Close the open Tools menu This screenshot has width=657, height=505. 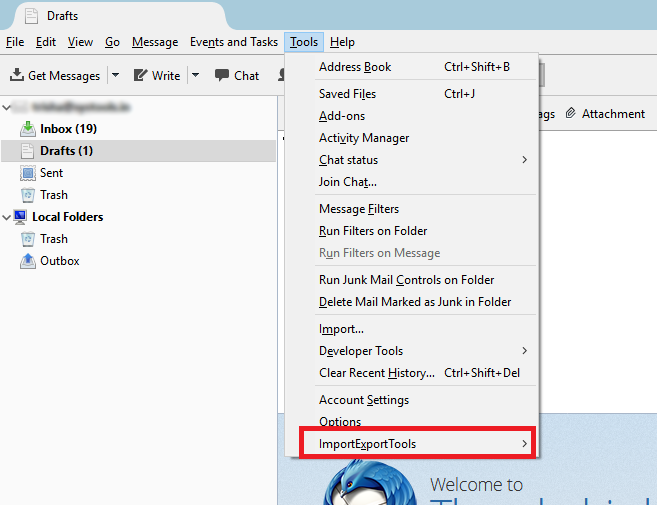304,42
